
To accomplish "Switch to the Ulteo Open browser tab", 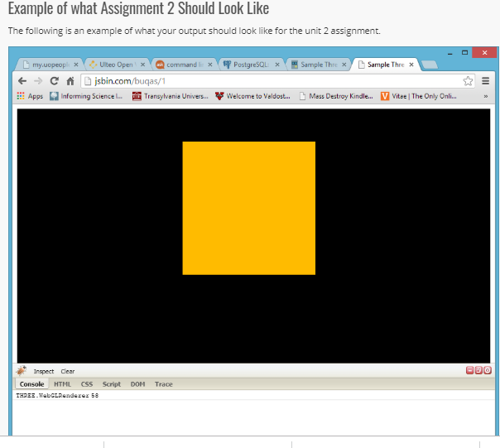I will 116,65.
